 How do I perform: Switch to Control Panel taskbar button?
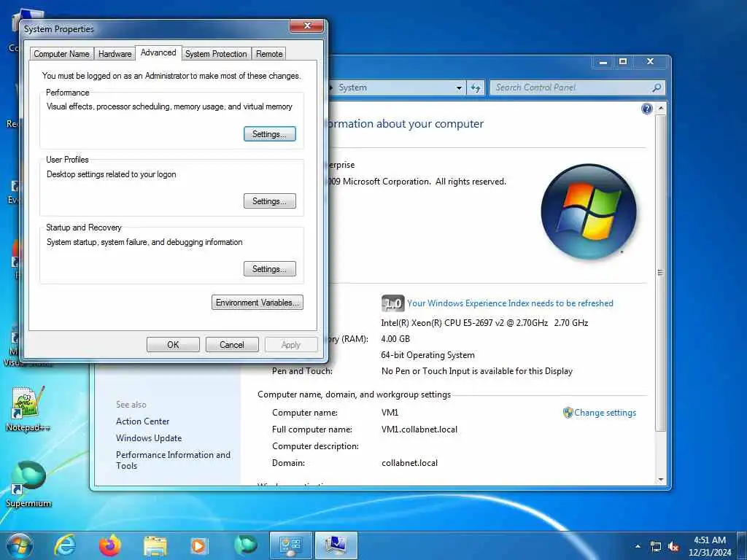[x=291, y=545]
